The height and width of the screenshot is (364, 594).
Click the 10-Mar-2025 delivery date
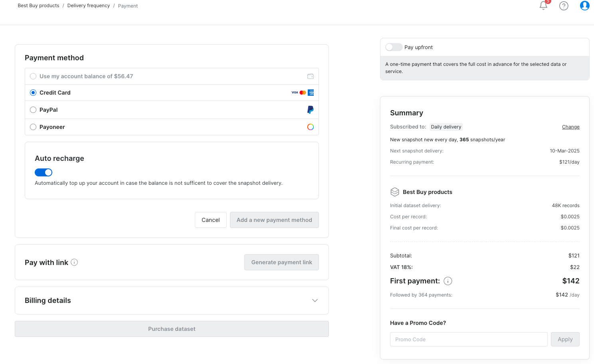coord(564,151)
